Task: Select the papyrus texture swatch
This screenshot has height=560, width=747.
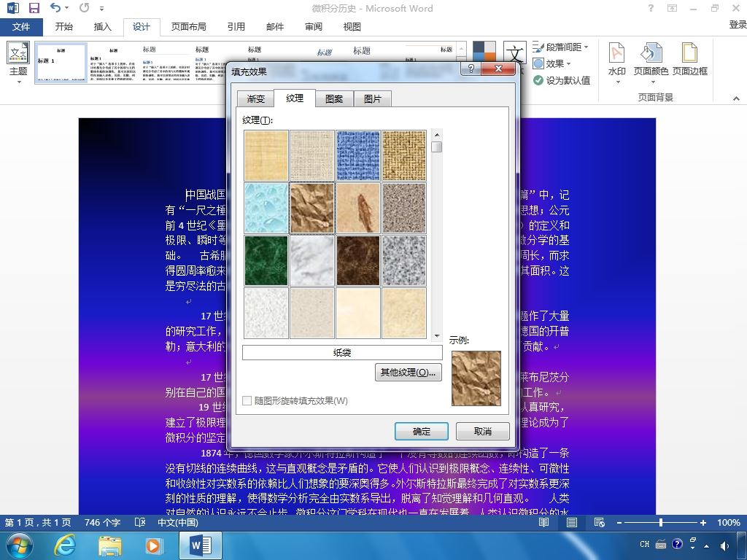Action: click(x=266, y=156)
